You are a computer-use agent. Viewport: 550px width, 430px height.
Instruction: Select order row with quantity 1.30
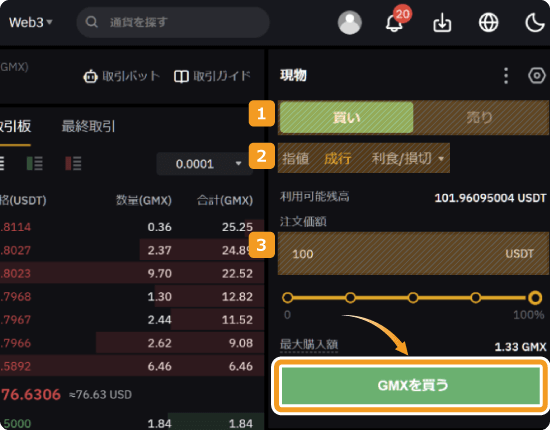click(x=132, y=296)
